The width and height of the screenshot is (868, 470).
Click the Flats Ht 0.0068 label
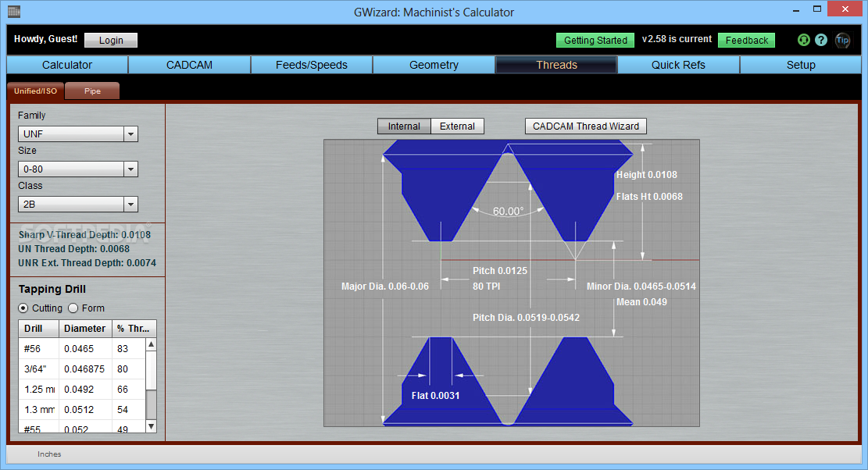pyautogui.click(x=649, y=196)
